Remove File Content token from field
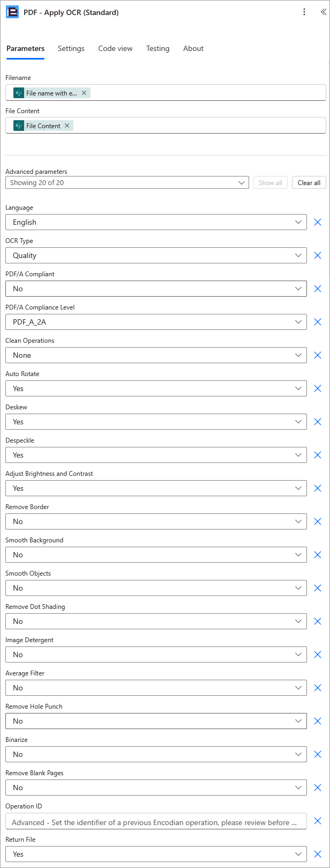Image resolution: width=330 pixels, height=868 pixels. [x=67, y=126]
